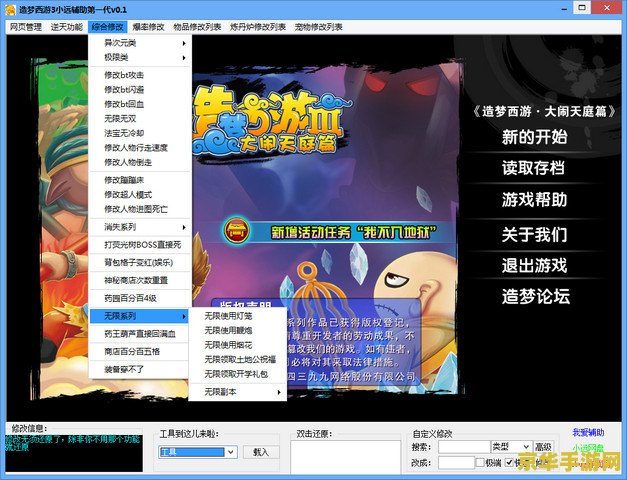Screen dimensions: 627x480
Task: Open the 宠物修改列表 menu
Action: tap(319, 27)
